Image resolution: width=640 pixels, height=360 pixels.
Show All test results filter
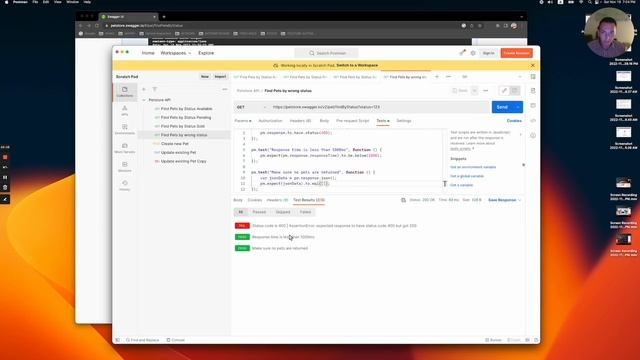[x=240, y=212]
